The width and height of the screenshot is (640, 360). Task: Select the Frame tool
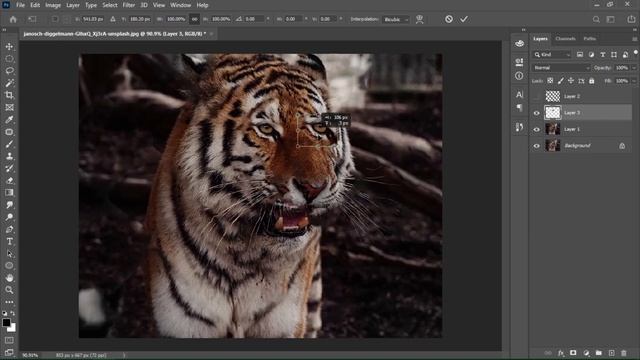pos(9,107)
